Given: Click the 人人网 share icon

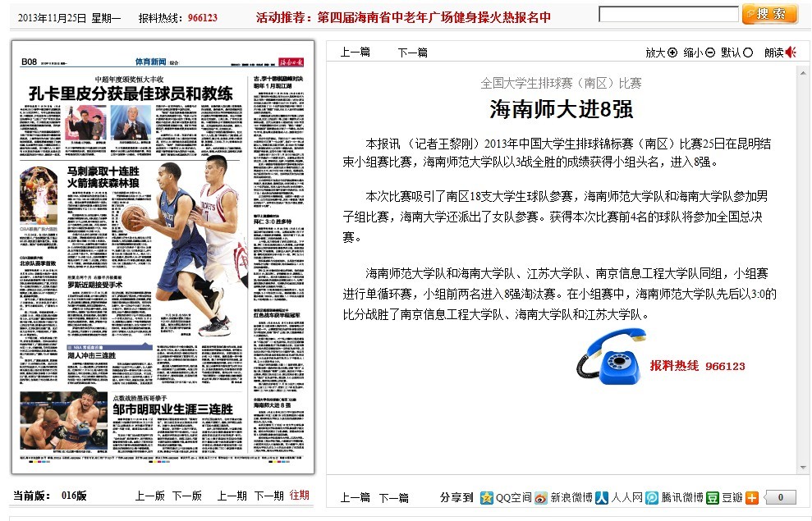Looking at the screenshot, I should pos(602,497).
